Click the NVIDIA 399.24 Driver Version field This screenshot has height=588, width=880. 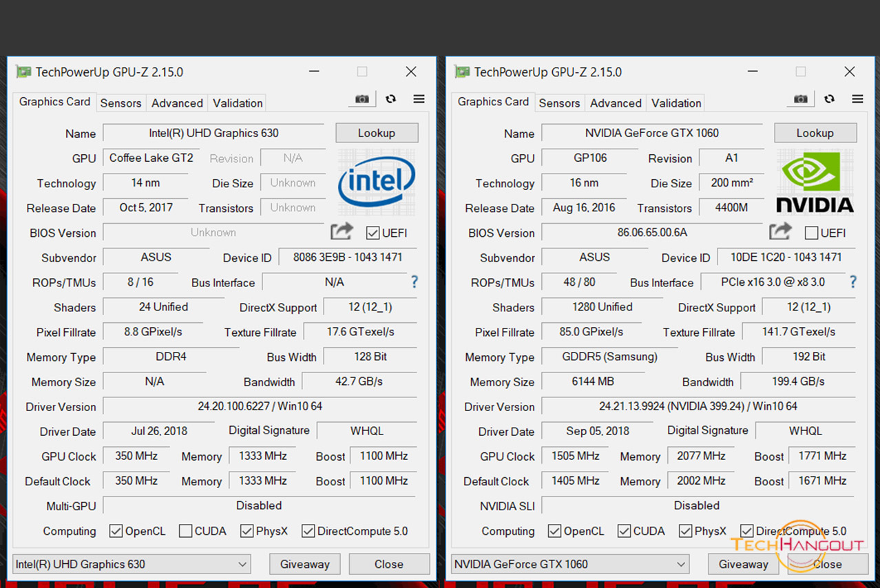[698, 406]
